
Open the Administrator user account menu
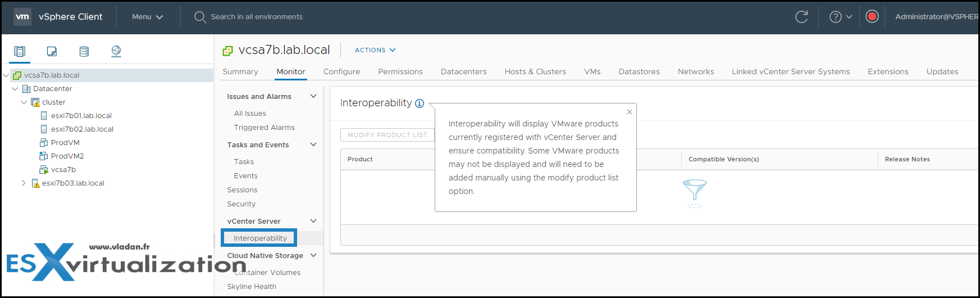(937, 17)
